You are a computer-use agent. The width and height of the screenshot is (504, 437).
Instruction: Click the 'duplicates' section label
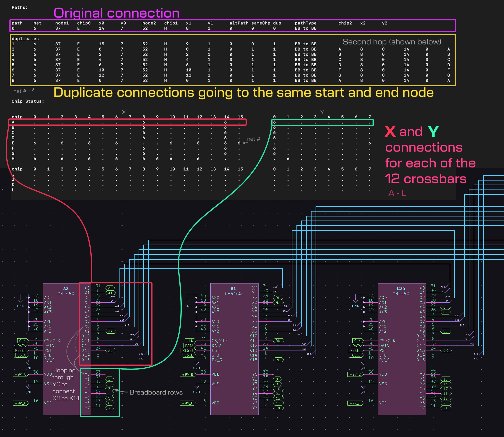[25, 38]
